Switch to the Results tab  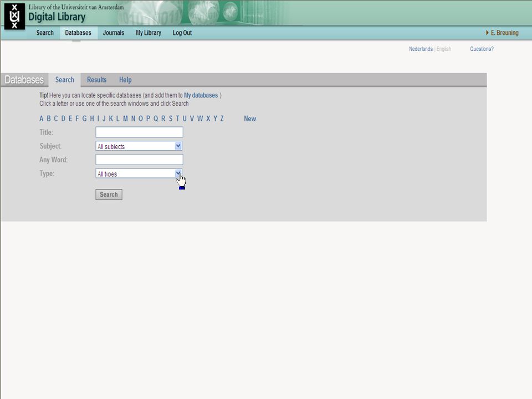(96, 80)
